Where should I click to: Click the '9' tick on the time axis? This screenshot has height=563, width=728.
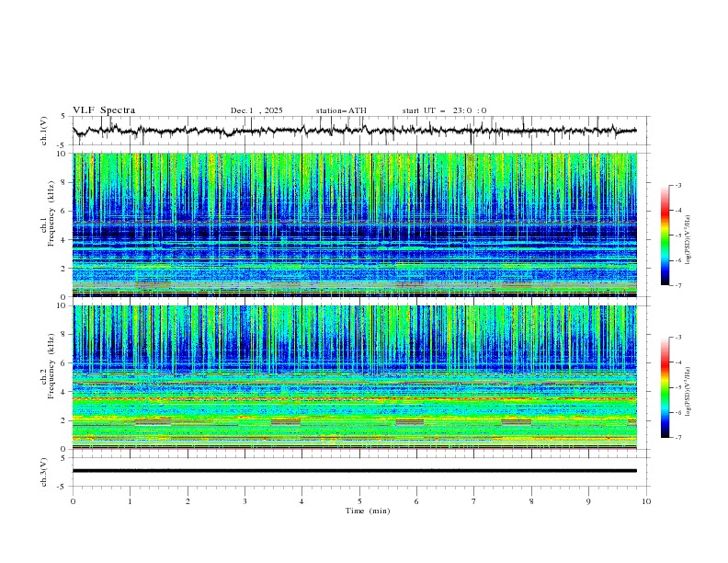[588, 501]
